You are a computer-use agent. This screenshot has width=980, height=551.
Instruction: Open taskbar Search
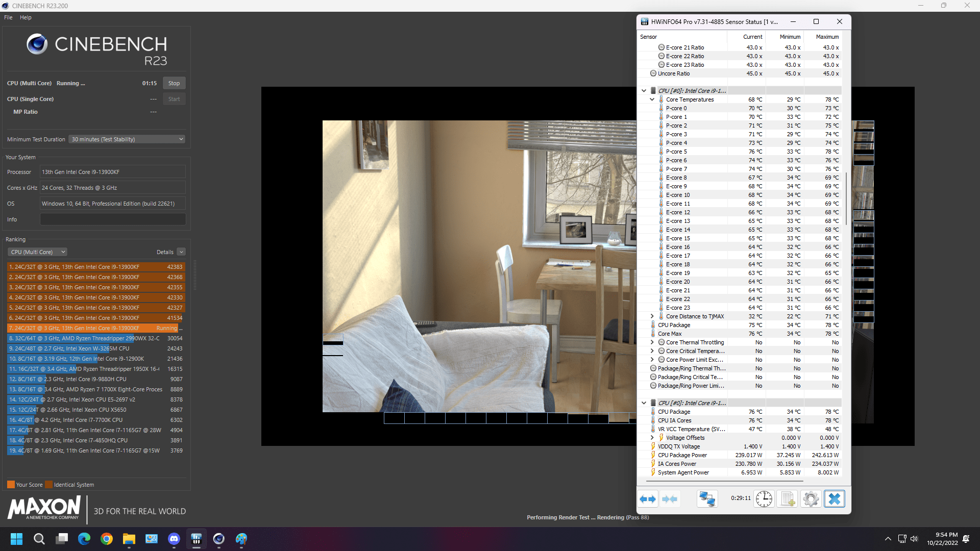(x=39, y=539)
